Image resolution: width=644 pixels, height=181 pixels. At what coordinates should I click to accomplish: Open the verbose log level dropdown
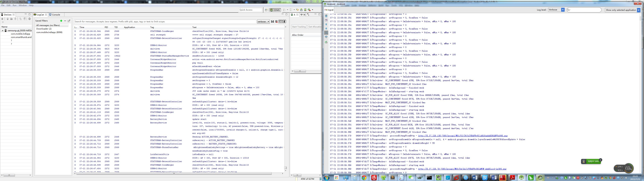(263, 21)
